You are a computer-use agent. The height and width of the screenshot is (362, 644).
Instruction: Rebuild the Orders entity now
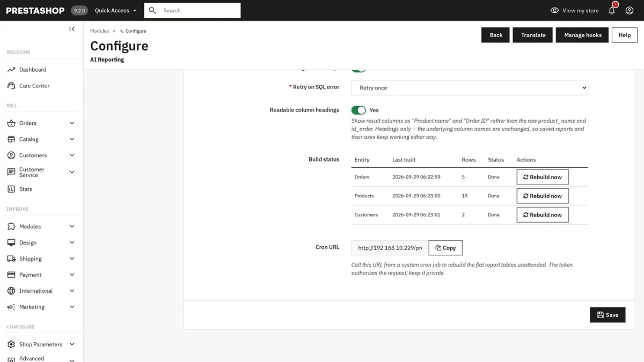click(543, 177)
